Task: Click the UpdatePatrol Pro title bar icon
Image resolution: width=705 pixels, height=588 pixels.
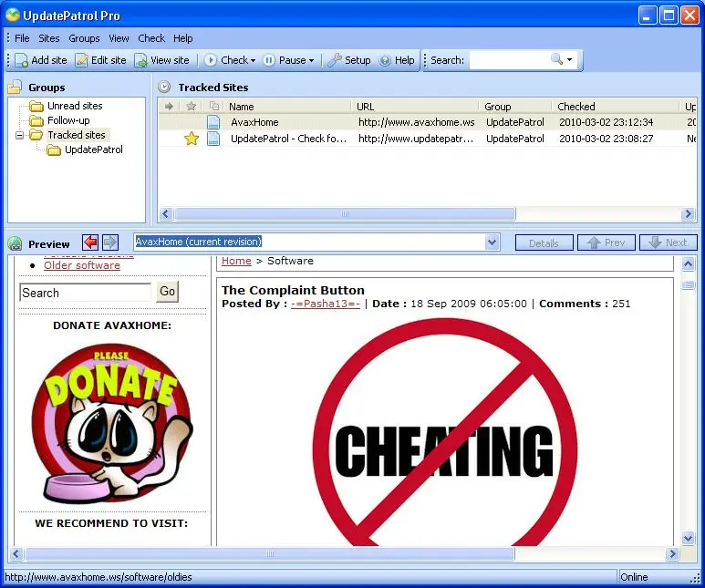Action: point(12,15)
